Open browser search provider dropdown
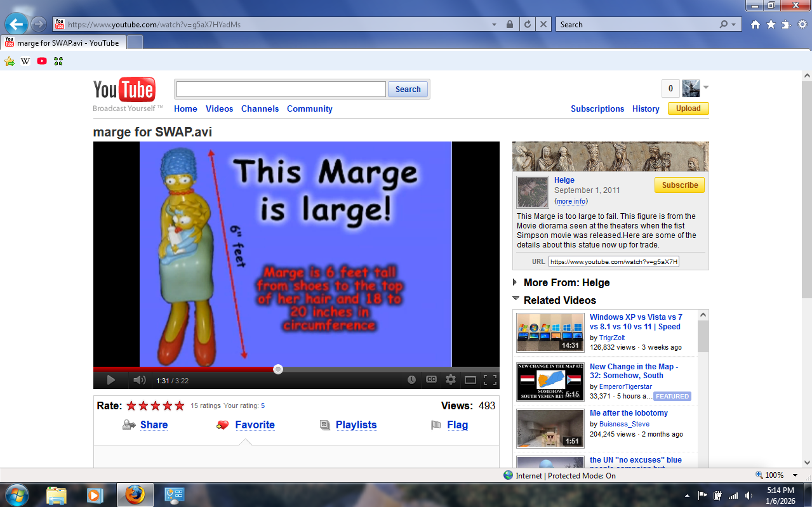 (734, 24)
